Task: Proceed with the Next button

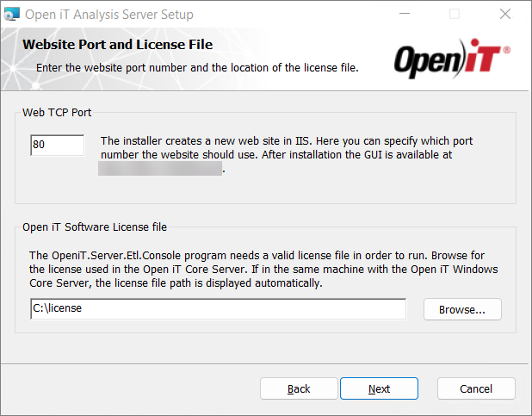Action: 379,388
